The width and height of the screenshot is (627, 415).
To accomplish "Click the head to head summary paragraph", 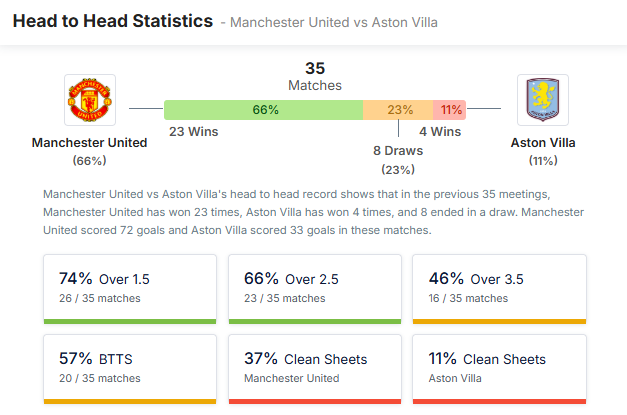I will pyautogui.click(x=313, y=212).
